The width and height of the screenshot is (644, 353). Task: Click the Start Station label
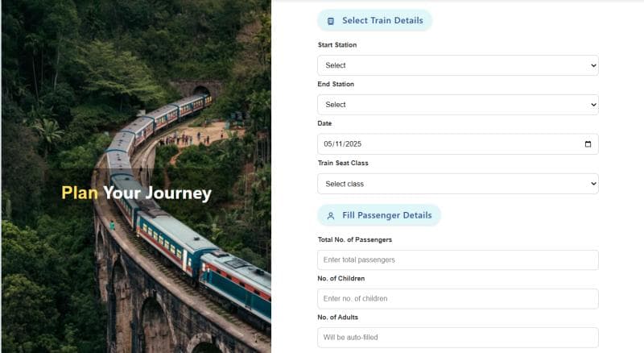(x=337, y=45)
